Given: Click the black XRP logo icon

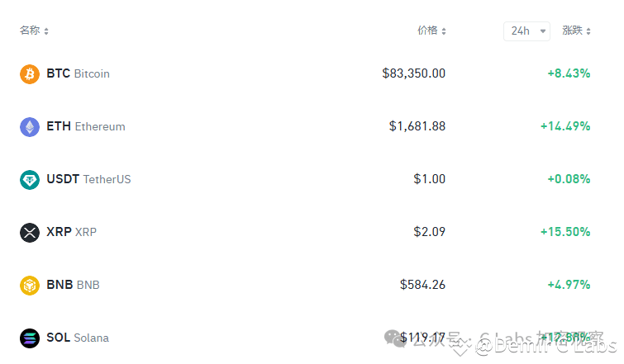Looking at the screenshot, I should point(30,233).
